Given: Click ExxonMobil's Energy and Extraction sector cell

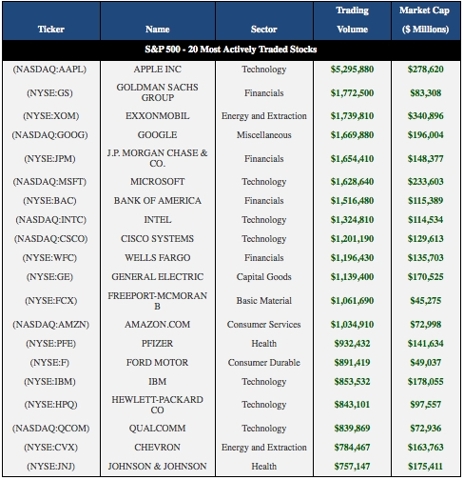Looking at the screenshot, I should click(x=264, y=116).
